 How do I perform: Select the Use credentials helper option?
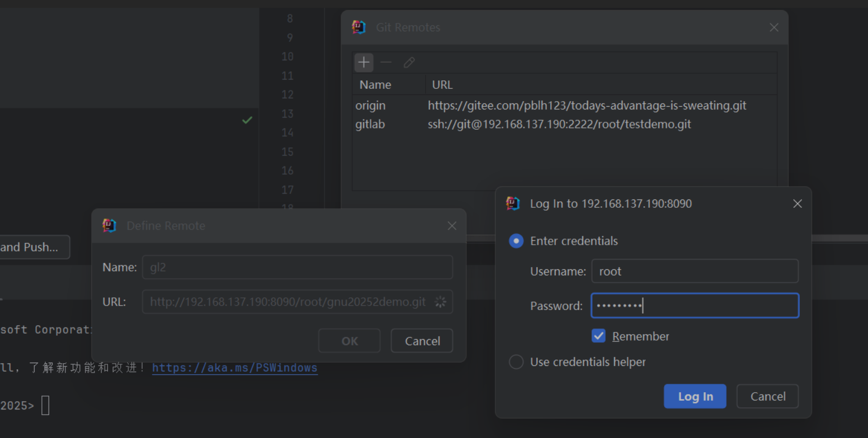[x=516, y=362]
